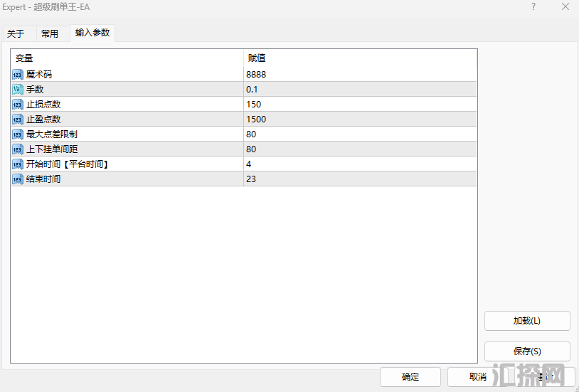Switch to the 常用 tab
Viewport: 579px width, 392px height.
point(50,33)
